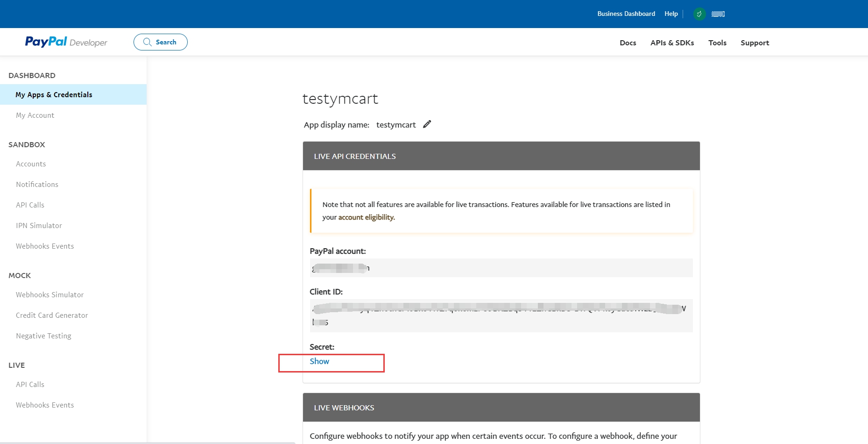Click the 'PayPal account:' label
868x444 pixels.
[338, 251]
